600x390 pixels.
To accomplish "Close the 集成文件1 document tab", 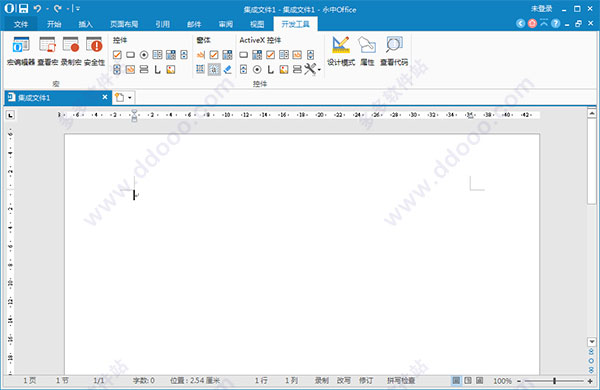I will point(105,97).
